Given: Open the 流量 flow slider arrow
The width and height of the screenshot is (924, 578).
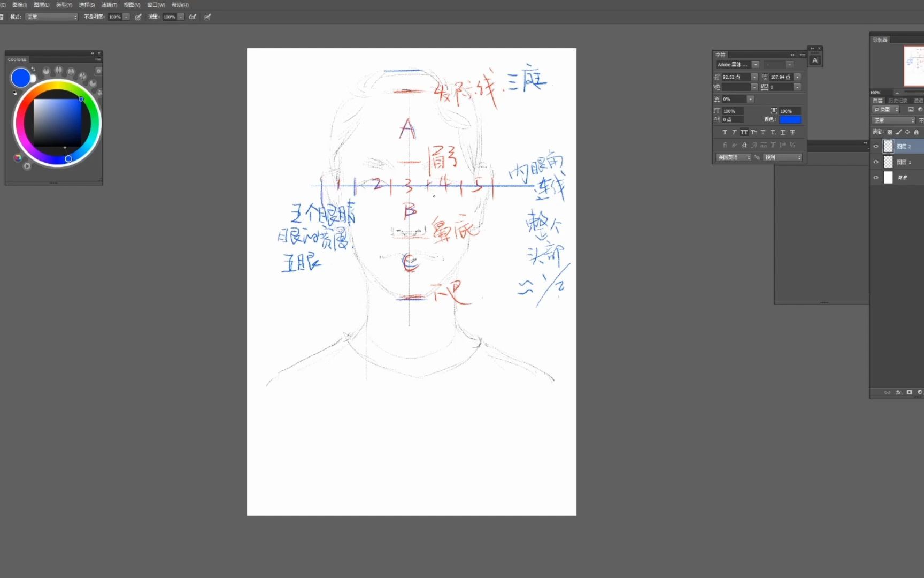Looking at the screenshot, I should click(181, 17).
